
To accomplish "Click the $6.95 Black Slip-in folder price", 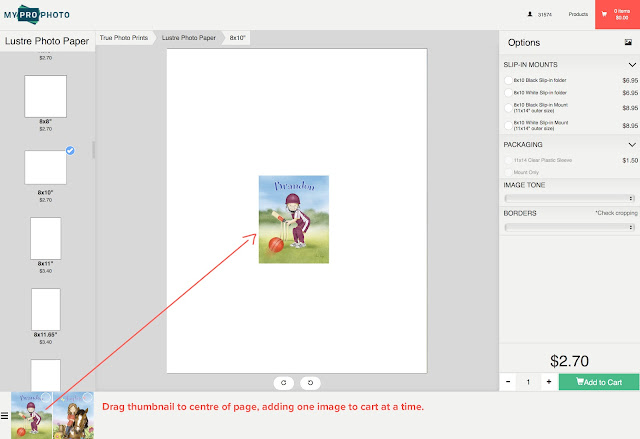I will click(630, 80).
